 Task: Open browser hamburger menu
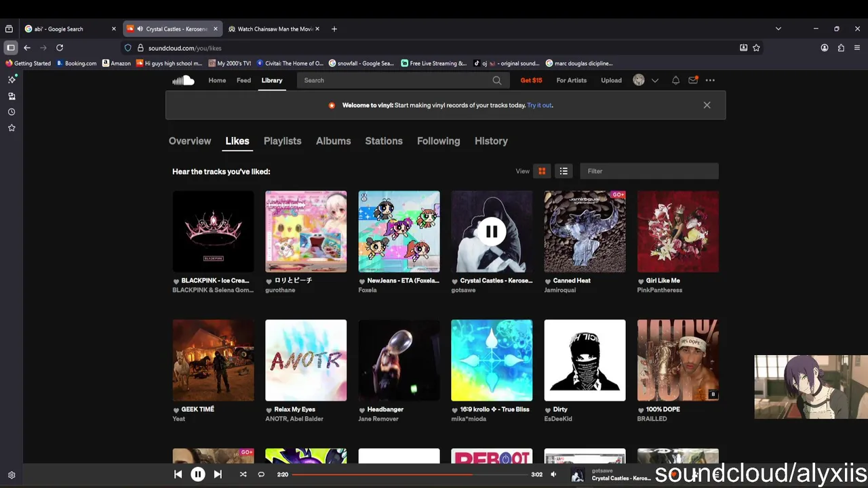tap(857, 48)
